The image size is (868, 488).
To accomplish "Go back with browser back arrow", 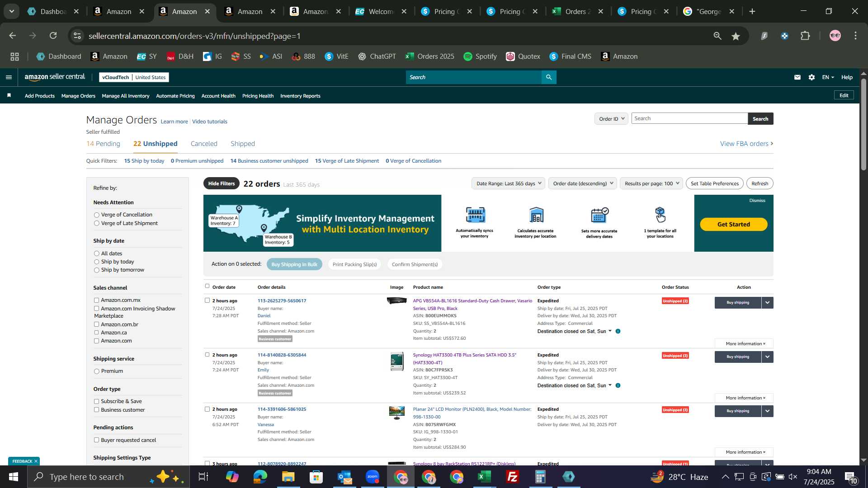I will click(x=12, y=36).
